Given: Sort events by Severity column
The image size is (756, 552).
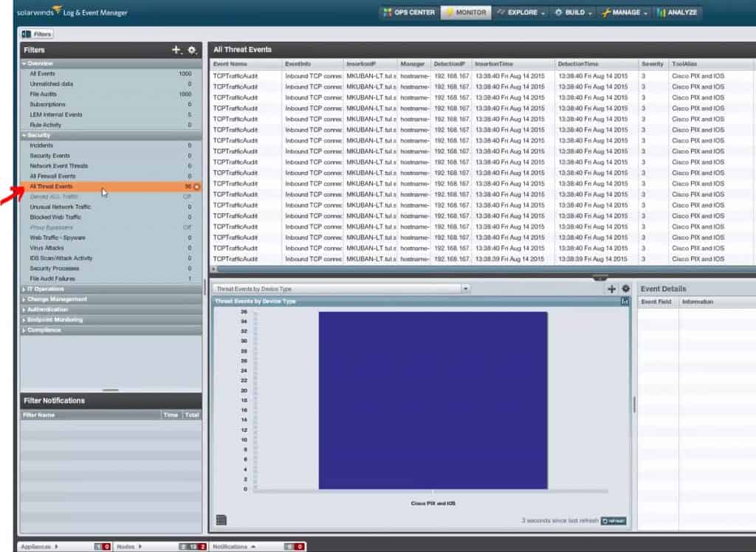Looking at the screenshot, I should coord(653,63).
